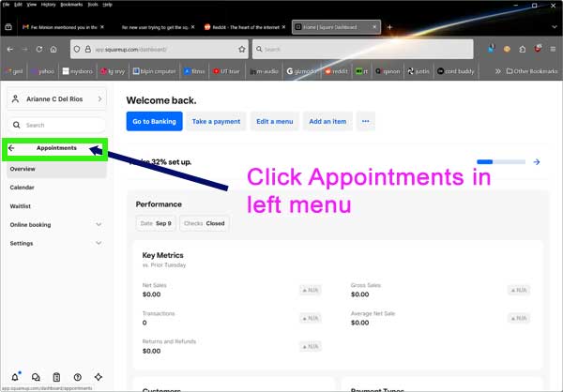Click the setup arrow icon
The width and height of the screenshot is (563, 392).
537,162
